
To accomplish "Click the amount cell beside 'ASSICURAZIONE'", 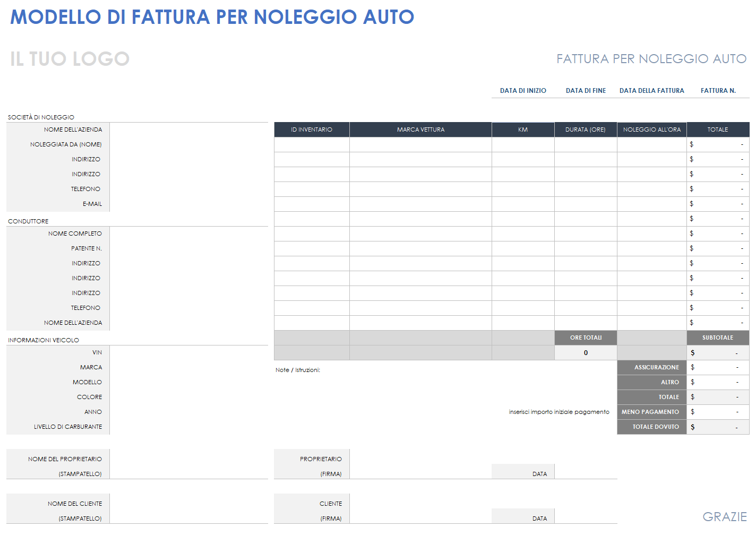I will (x=718, y=367).
